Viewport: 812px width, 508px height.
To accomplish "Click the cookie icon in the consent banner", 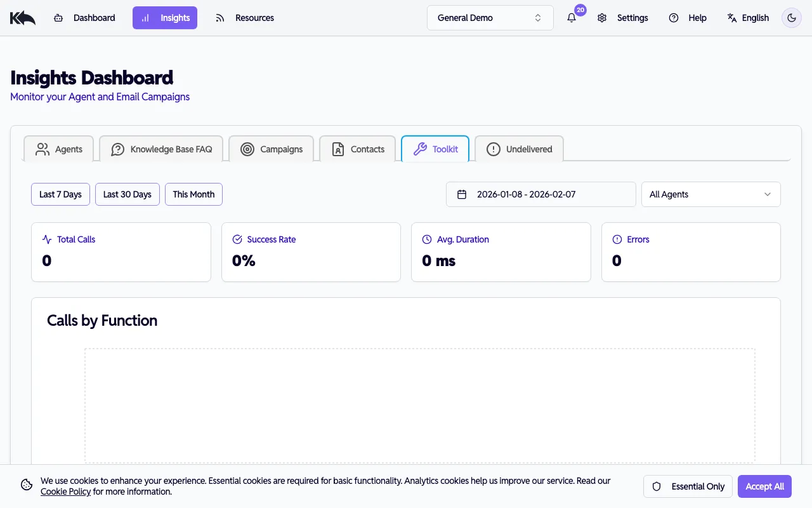I will tap(26, 485).
